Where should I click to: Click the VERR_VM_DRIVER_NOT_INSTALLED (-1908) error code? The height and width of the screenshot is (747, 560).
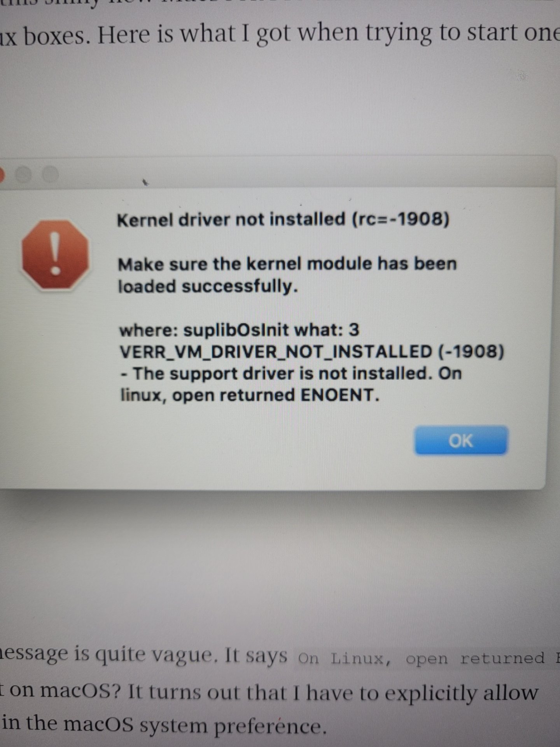tap(312, 352)
